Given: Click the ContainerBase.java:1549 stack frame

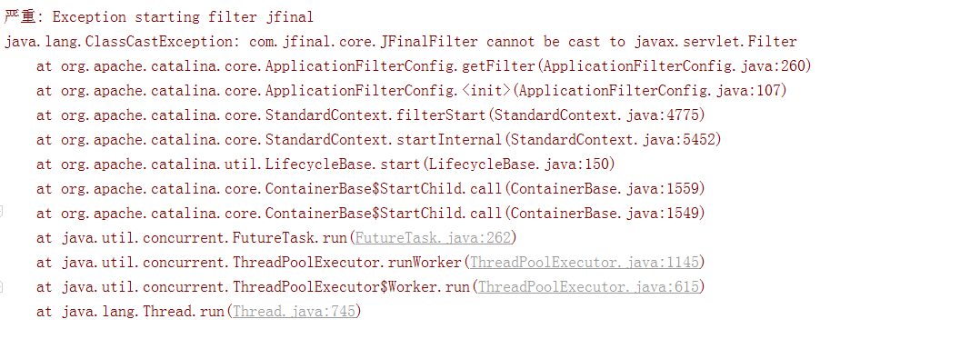Looking at the screenshot, I should [x=371, y=213].
